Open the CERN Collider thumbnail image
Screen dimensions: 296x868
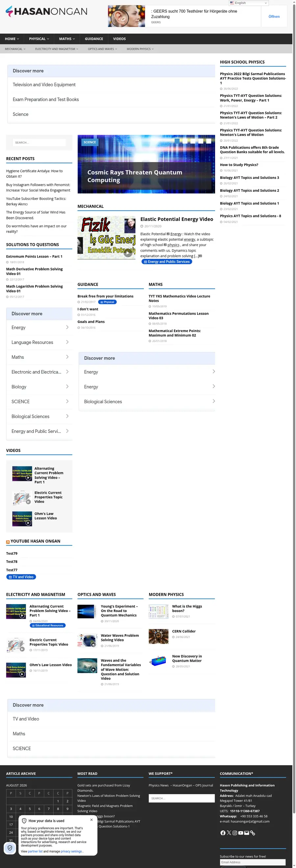[x=159, y=636]
